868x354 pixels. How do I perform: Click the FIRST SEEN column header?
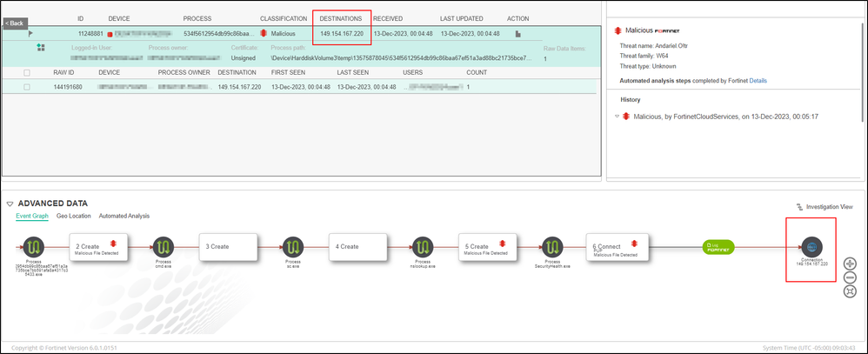click(289, 72)
